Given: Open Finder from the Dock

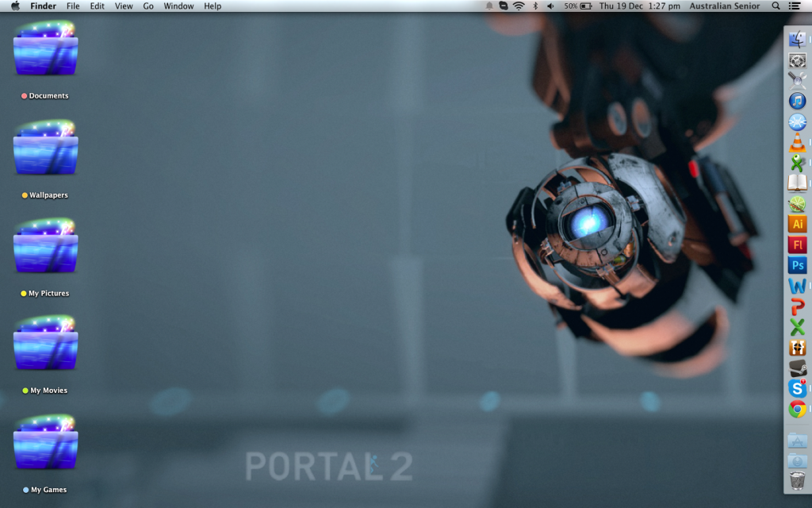Looking at the screenshot, I should [797, 40].
